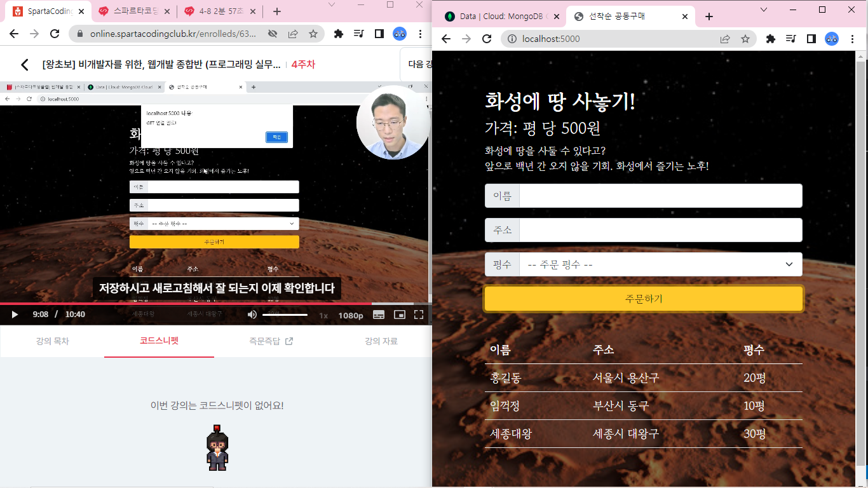Open new tab in the left Chrome window
This screenshot has height=488, width=868.
pos(277,11)
